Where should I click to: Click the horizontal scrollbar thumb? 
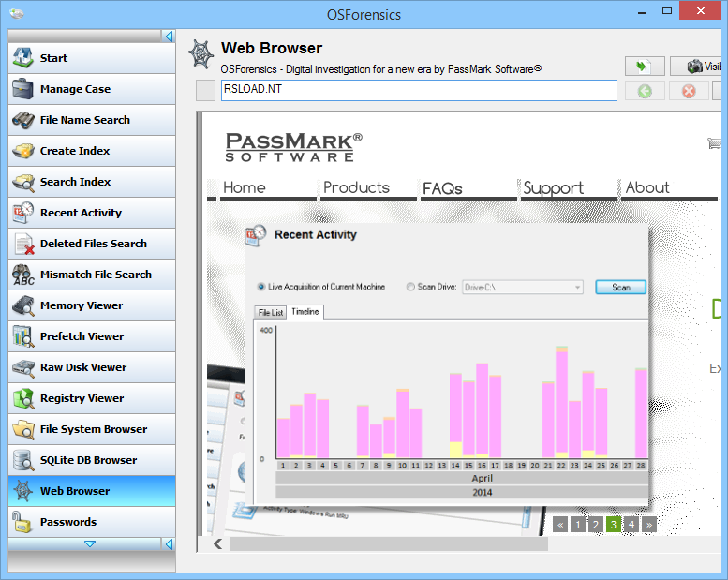click(x=388, y=543)
